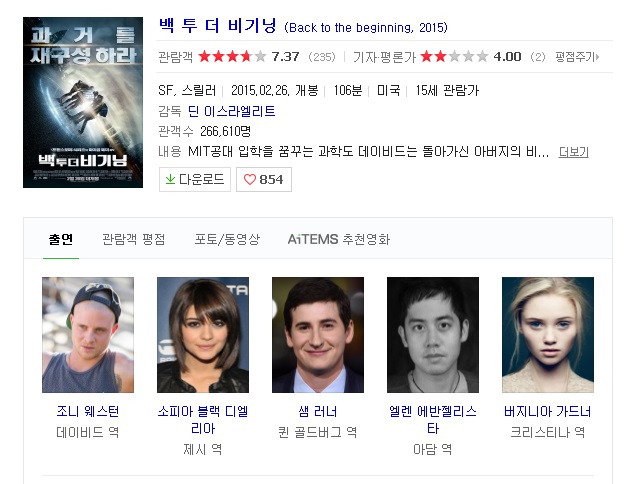
Task: Click the critic rating stars
Action: [454, 56]
